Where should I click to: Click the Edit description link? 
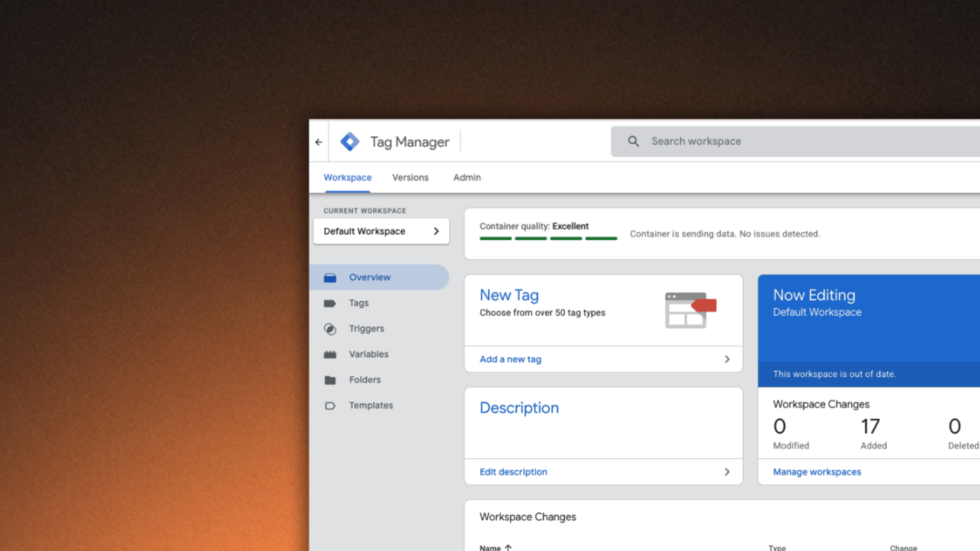[x=513, y=472]
